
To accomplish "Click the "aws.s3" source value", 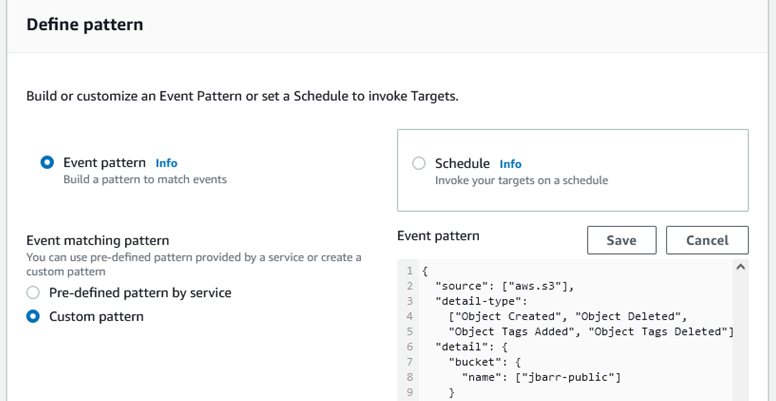I will coord(541,286).
